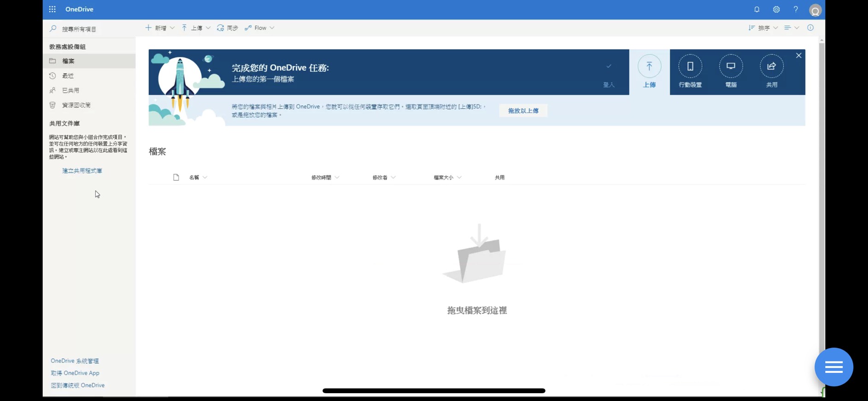Click the 同步 sync button
The image size is (868, 401).
[x=228, y=28]
